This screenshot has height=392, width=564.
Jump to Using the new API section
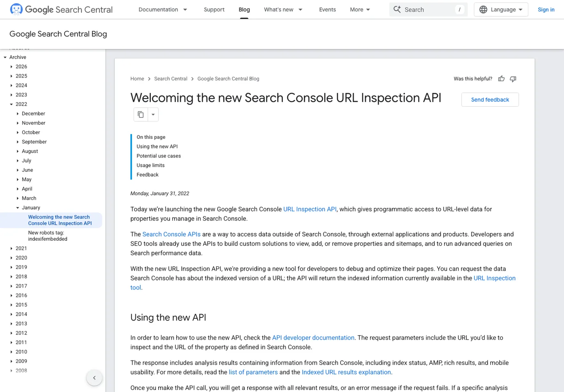[157, 147]
